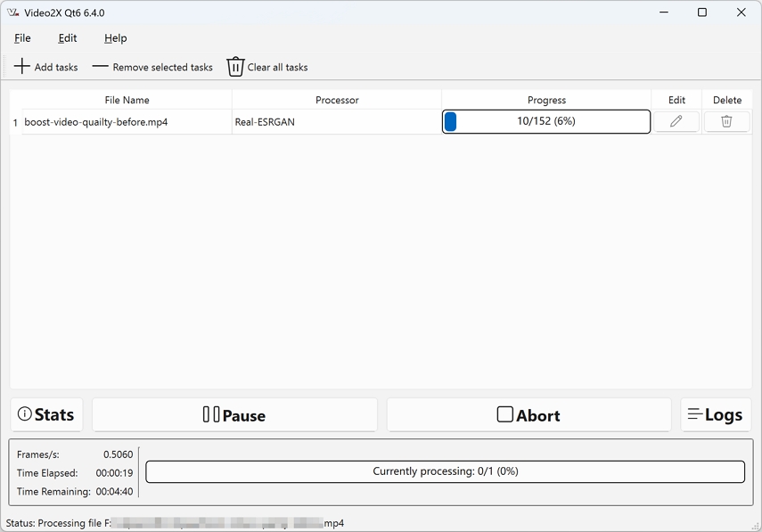Select the Real-ESRGAN processor cell
Viewport: 762px width, 532px height.
click(x=337, y=122)
